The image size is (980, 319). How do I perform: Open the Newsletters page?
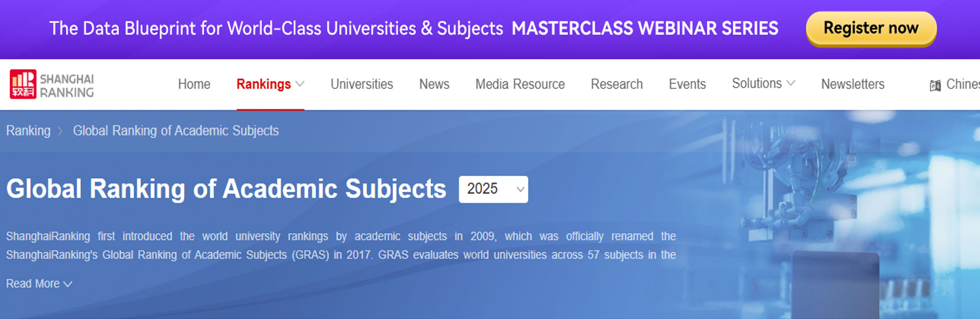(x=852, y=84)
